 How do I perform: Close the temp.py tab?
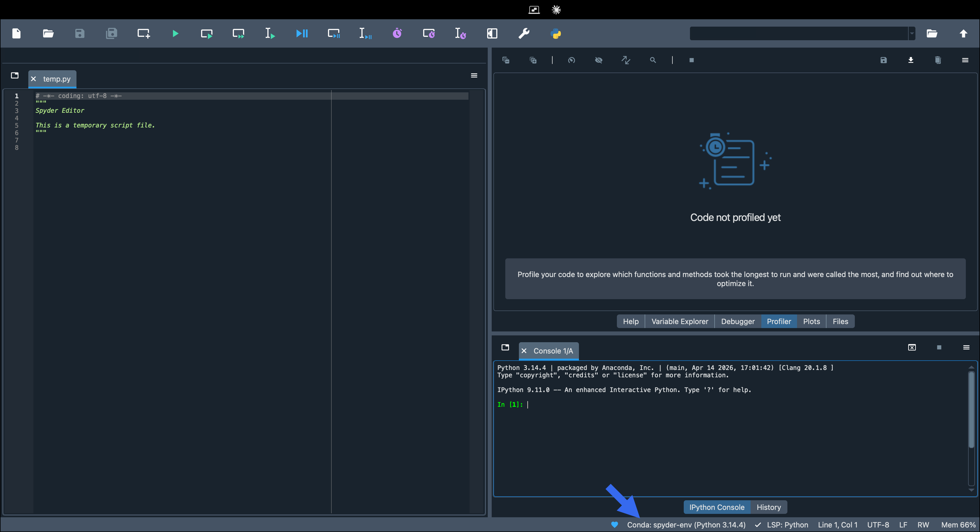tap(33, 79)
